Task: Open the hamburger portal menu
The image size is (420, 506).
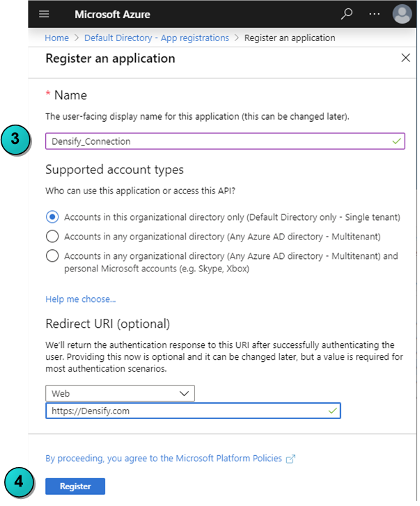Action: [44, 14]
